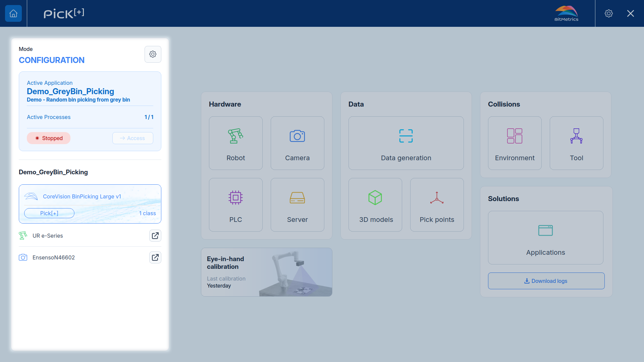Open Mode configuration gear button
This screenshot has height=362, width=644.
(x=153, y=54)
